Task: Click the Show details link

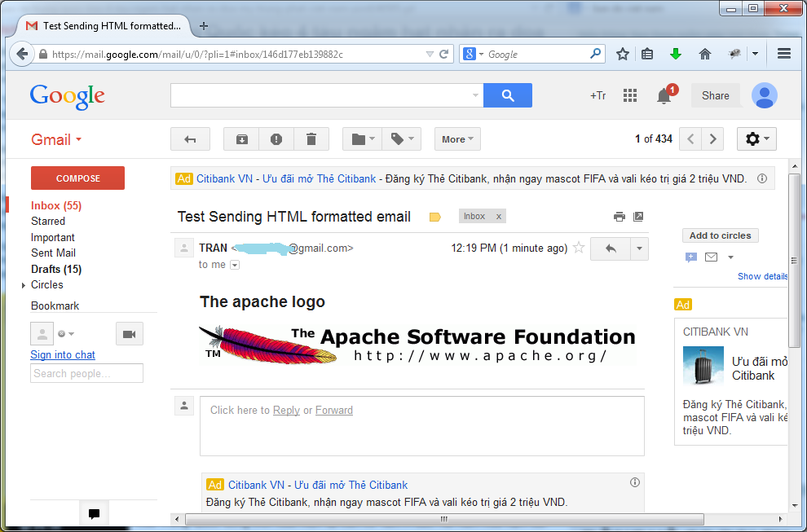Action: click(762, 276)
